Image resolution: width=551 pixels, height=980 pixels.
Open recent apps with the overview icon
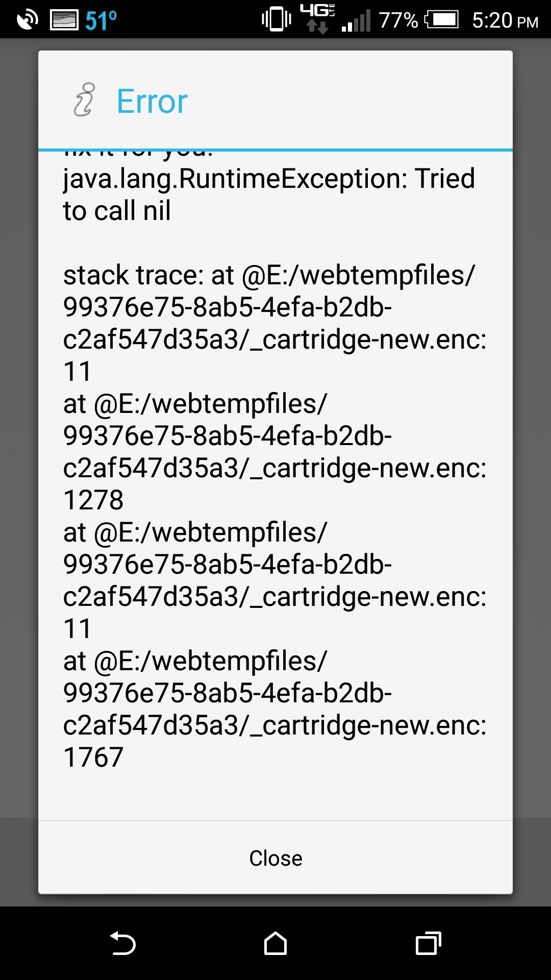429,943
